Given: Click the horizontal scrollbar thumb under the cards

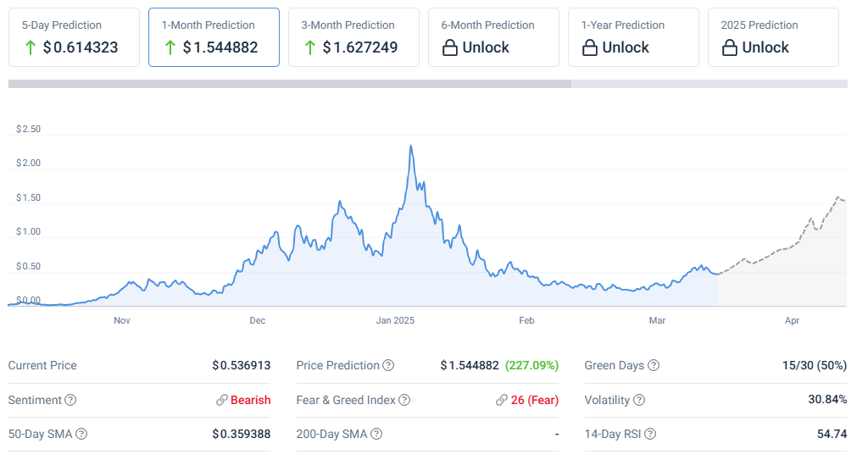Looking at the screenshot, I should pyautogui.click(x=290, y=84).
